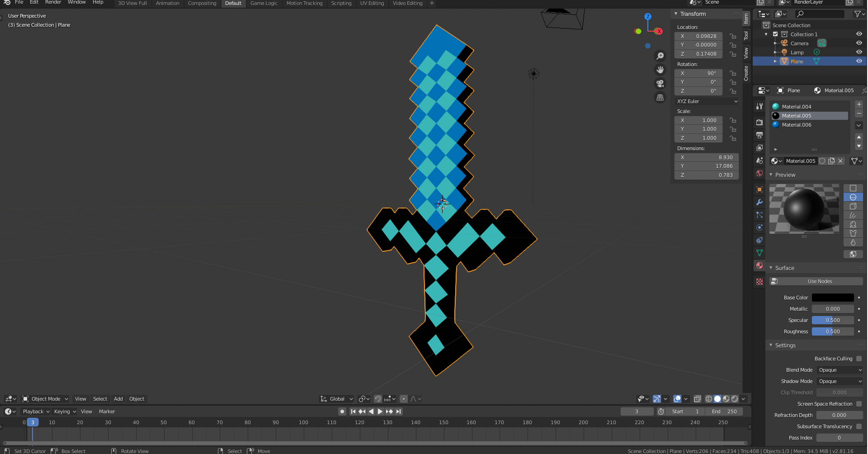Enable Screen Space Refraction checkbox

click(859, 404)
